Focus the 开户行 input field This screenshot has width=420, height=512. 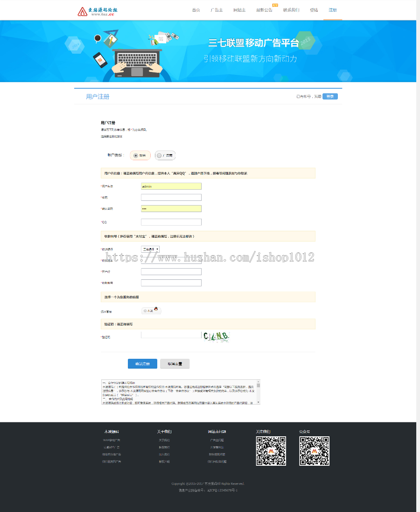pyautogui.click(x=171, y=272)
